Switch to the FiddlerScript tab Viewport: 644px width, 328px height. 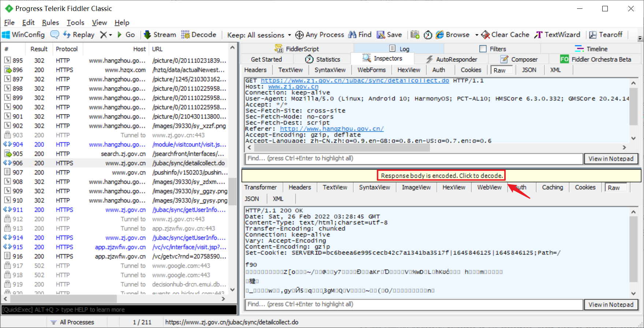297,49
